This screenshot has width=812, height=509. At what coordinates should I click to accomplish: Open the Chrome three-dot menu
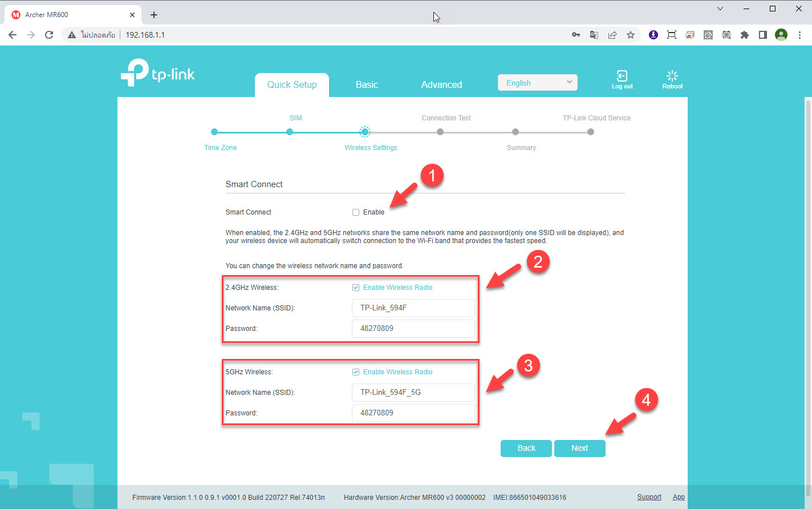click(x=799, y=35)
